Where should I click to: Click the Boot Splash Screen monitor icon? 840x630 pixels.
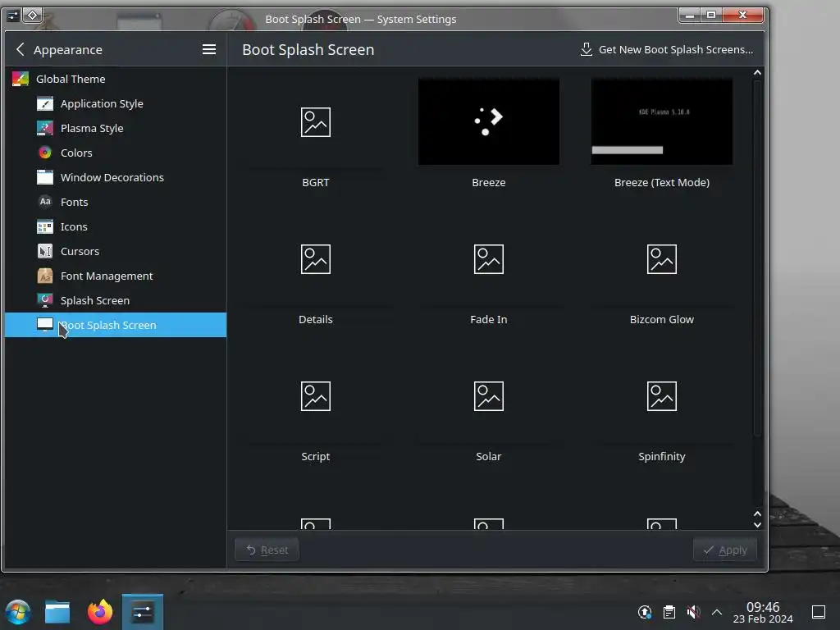(x=45, y=325)
